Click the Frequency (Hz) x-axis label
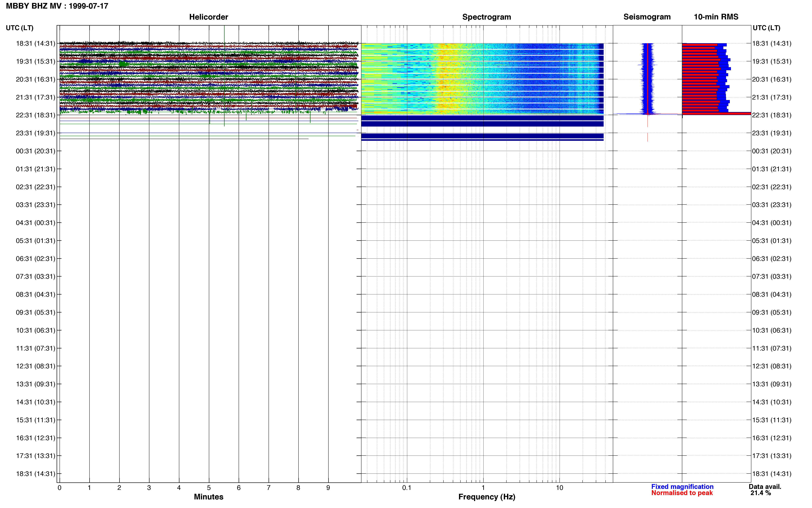 pos(487,497)
